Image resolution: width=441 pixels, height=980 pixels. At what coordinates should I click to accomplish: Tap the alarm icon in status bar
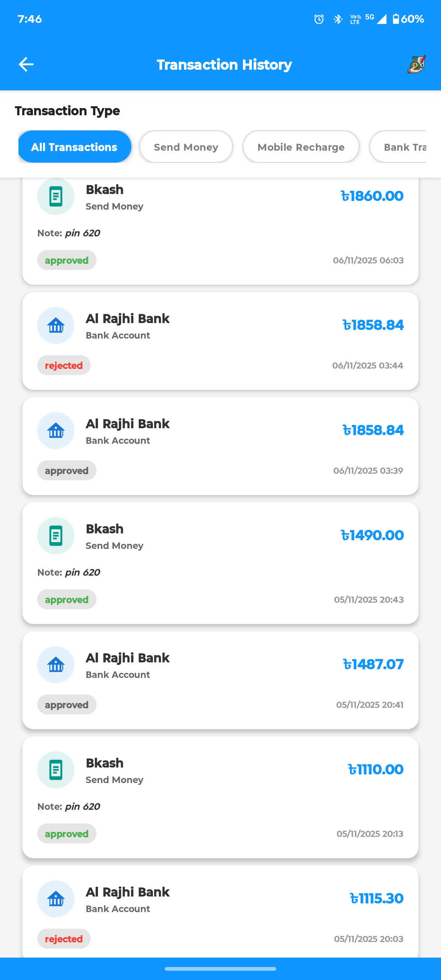[x=319, y=19]
